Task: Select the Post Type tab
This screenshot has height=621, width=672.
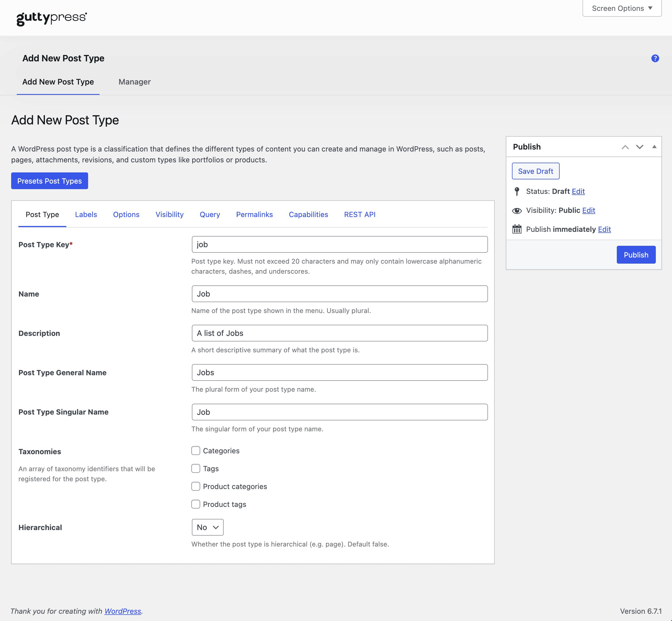Action: pyautogui.click(x=42, y=214)
